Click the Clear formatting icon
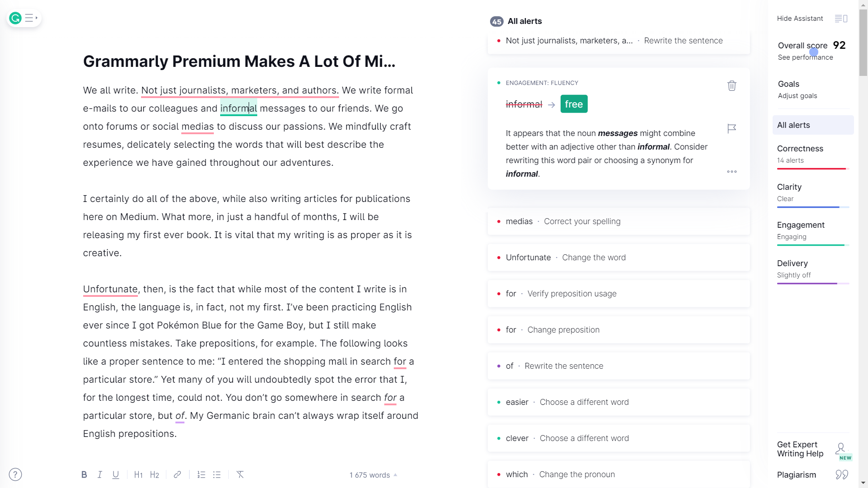Screen dimensions: 868x488 point(240,474)
